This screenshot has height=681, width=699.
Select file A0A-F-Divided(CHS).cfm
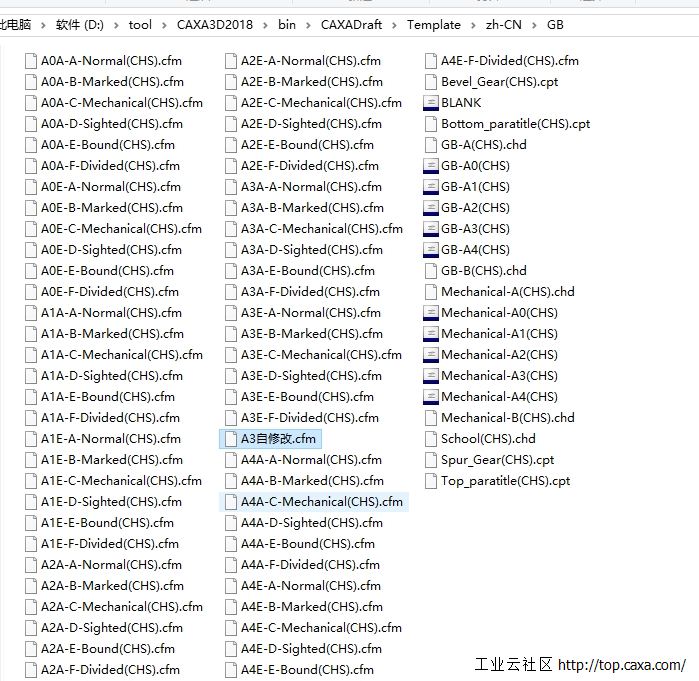(103, 166)
